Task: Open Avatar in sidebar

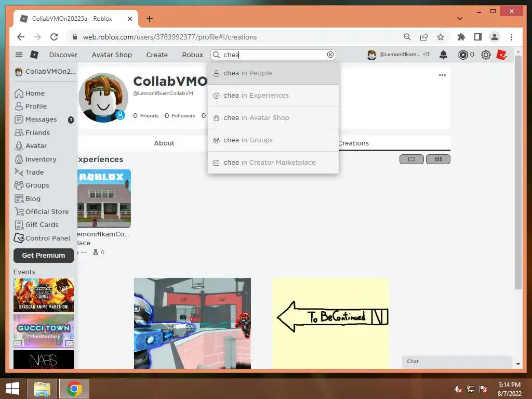Action: pos(31,146)
